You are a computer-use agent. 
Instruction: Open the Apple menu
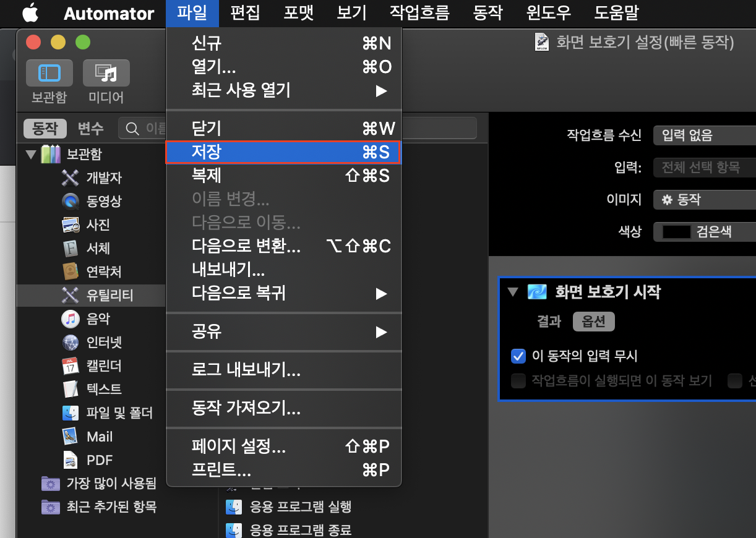30,12
